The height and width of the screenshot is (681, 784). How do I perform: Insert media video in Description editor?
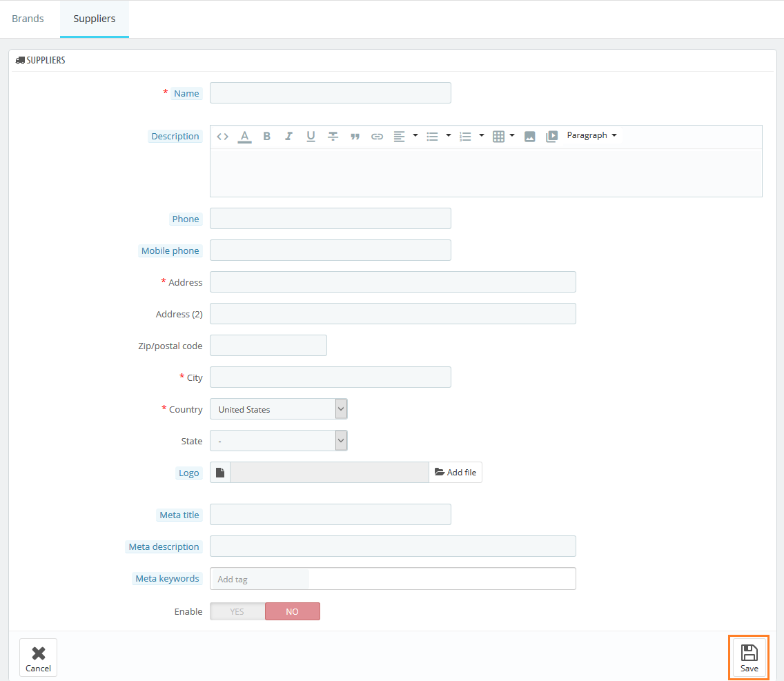pos(551,137)
